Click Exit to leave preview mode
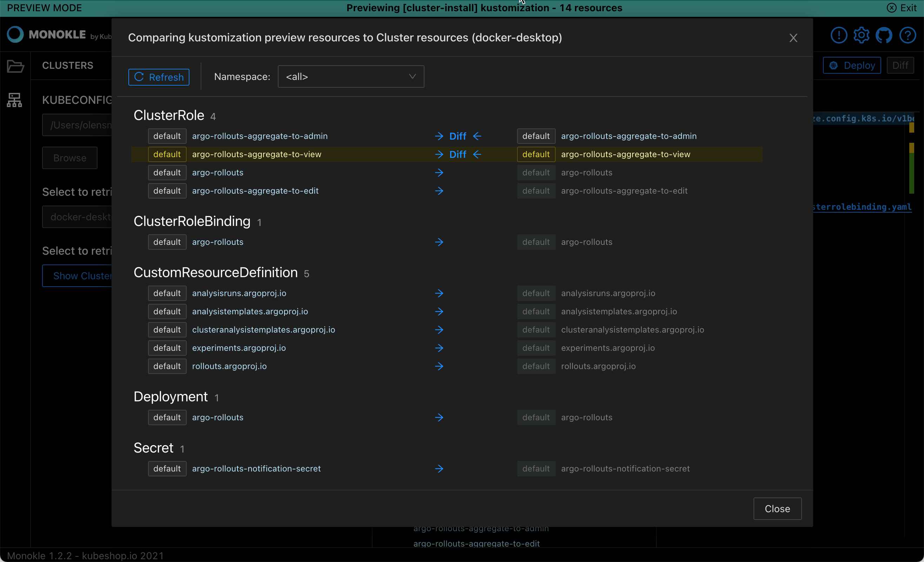The height and width of the screenshot is (562, 924). click(x=902, y=8)
